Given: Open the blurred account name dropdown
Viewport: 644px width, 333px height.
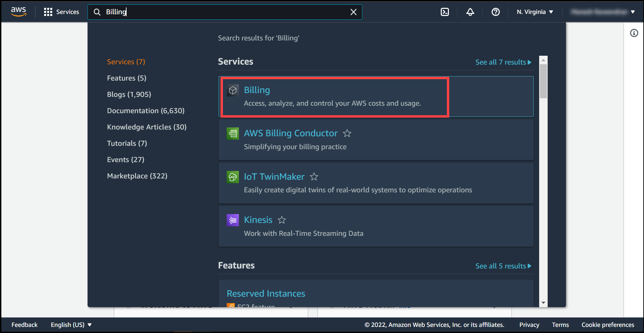Looking at the screenshot, I should pos(603,12).
